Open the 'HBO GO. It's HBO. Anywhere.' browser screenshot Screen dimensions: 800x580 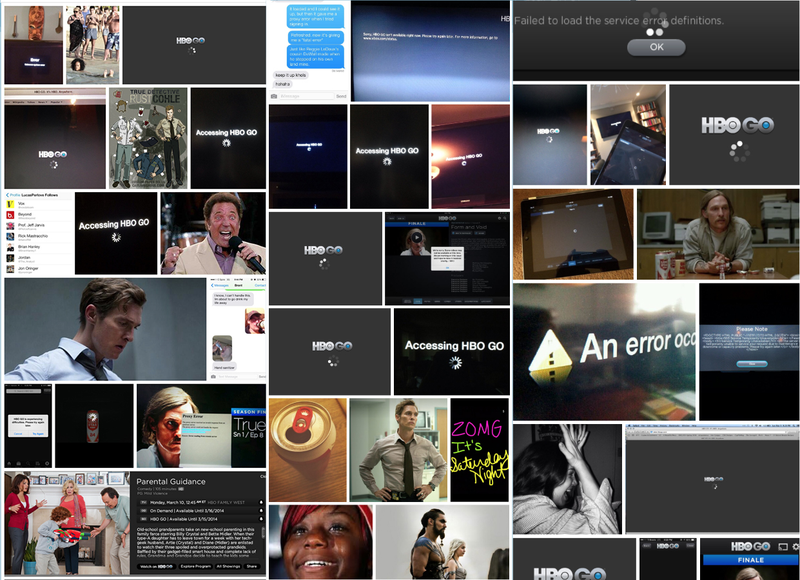(55, 138)
